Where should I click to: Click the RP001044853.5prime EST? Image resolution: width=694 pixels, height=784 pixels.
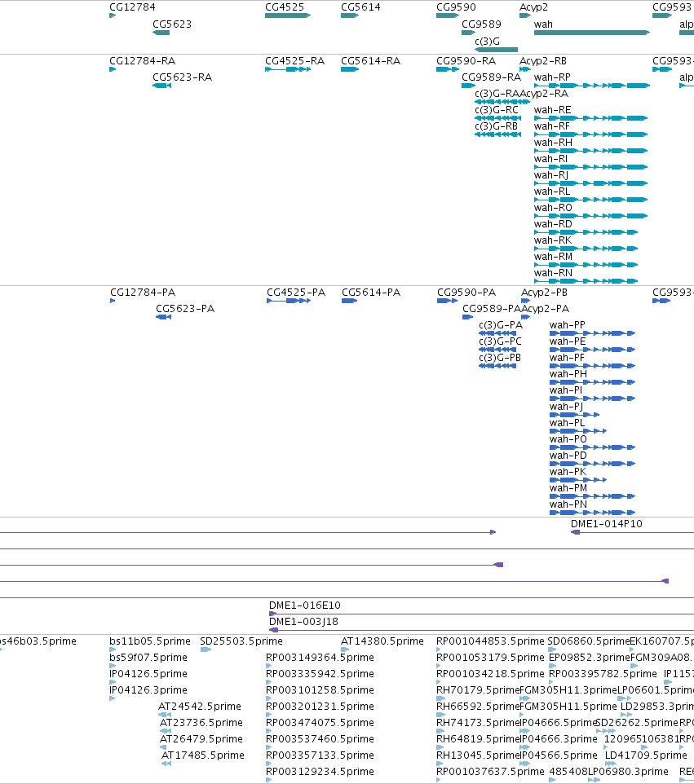(x=439, y=650)
